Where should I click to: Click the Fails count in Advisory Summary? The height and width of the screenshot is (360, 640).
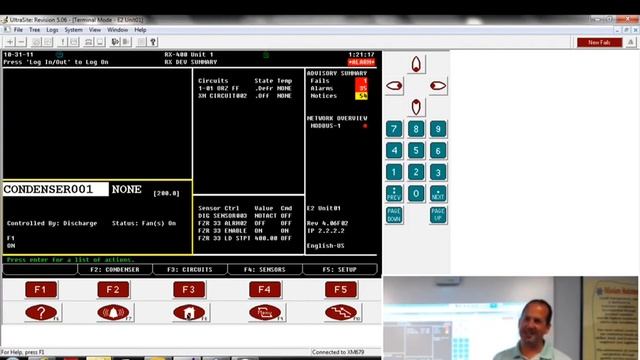(361, 81)
